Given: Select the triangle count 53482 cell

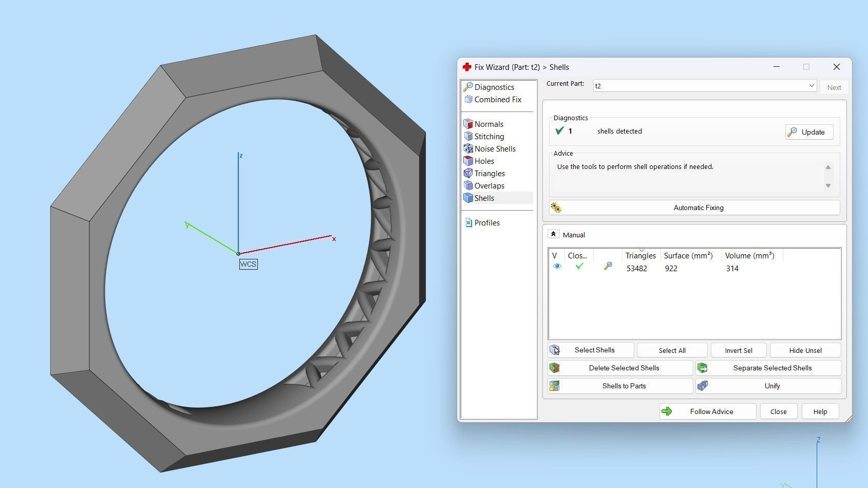Looking at the screenshot, I should click(637, 269).
